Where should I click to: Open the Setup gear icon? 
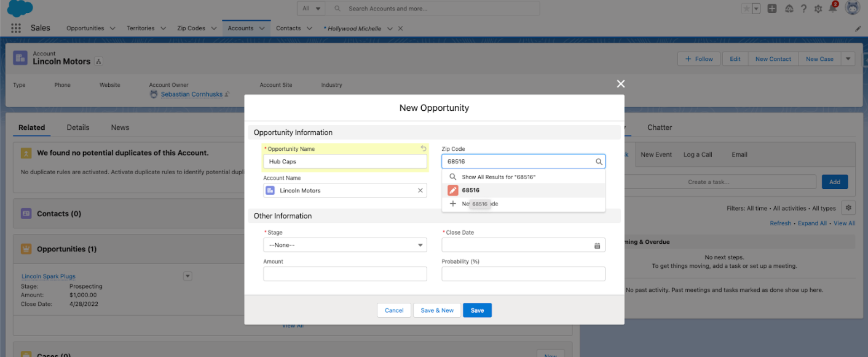[818, 9]
